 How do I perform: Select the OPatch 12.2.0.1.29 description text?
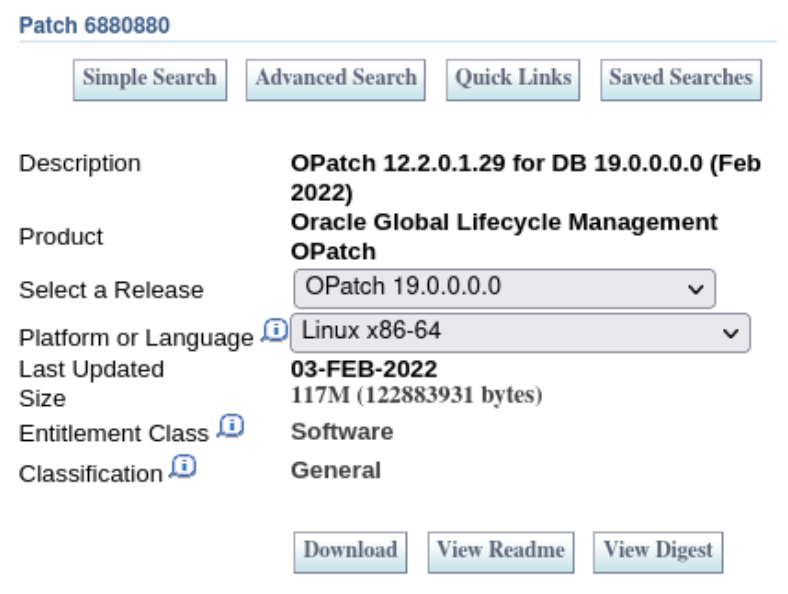point(526,178)
